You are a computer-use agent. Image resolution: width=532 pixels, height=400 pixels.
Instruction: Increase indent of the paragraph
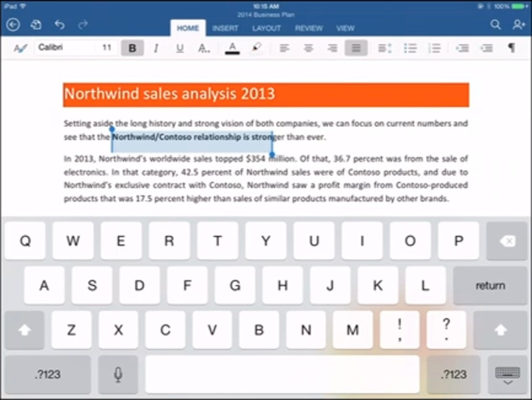487,48
